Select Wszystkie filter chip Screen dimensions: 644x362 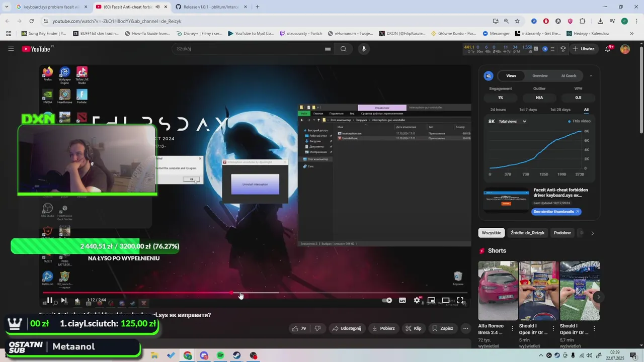click(x=492, y=233)
